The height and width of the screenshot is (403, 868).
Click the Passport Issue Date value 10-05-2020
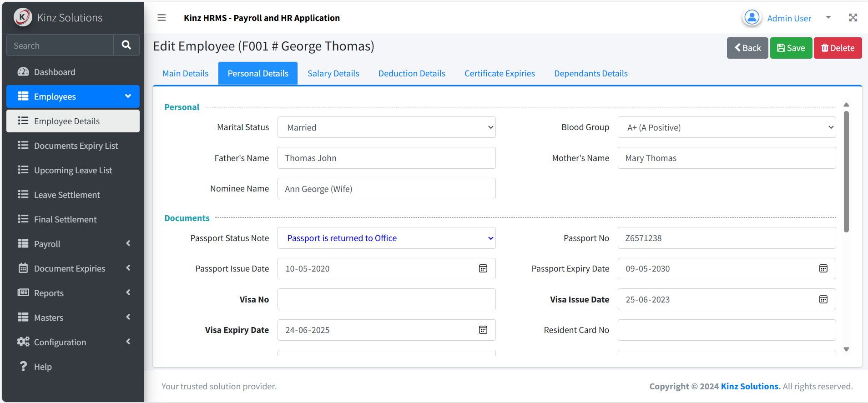(308, 269)
